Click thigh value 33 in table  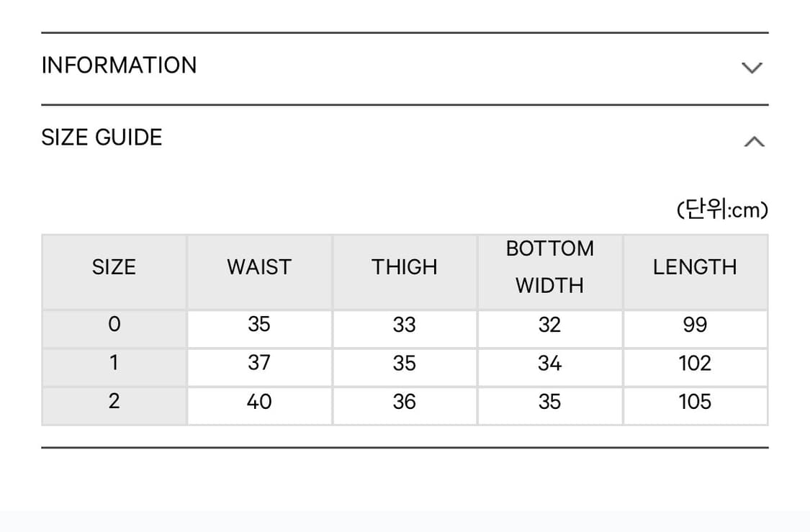pos(405,325)
